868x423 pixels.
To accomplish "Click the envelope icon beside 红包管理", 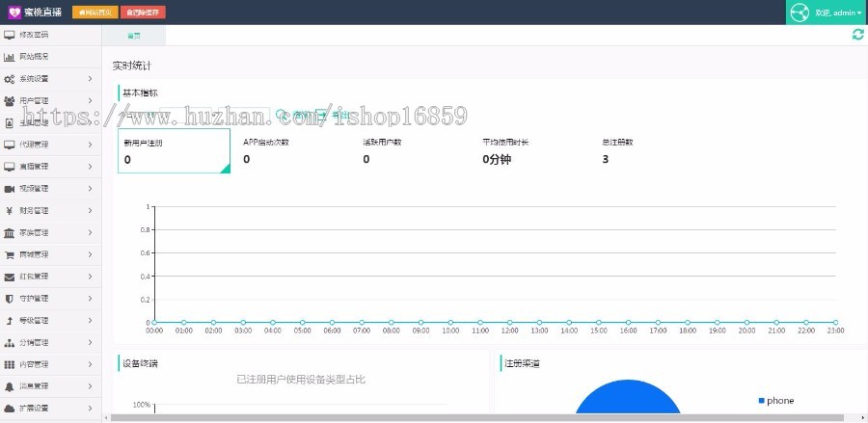I will (10, 277).
